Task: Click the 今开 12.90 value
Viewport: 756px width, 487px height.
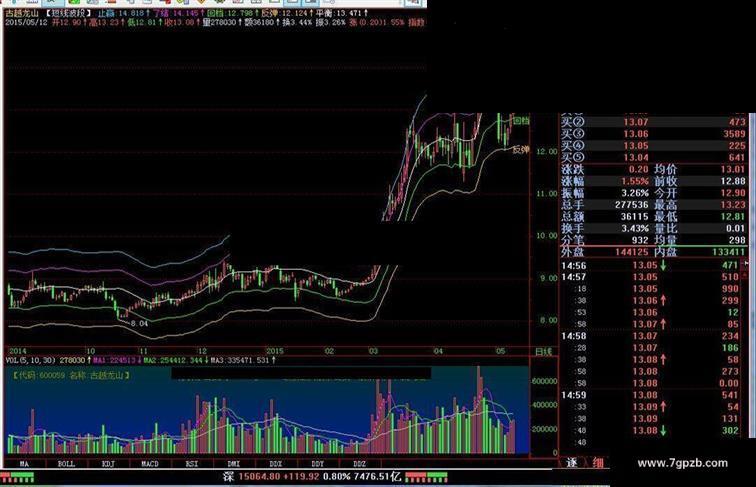Action: pos(733,193)
